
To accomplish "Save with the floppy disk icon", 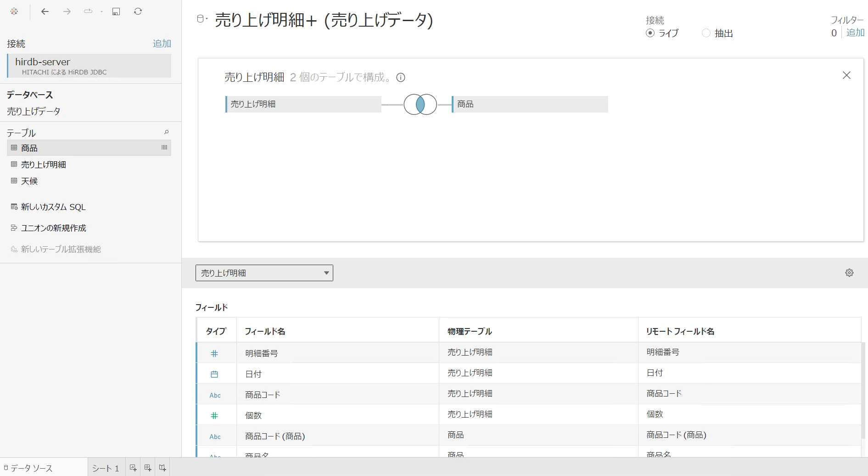I will coord(116,11).
